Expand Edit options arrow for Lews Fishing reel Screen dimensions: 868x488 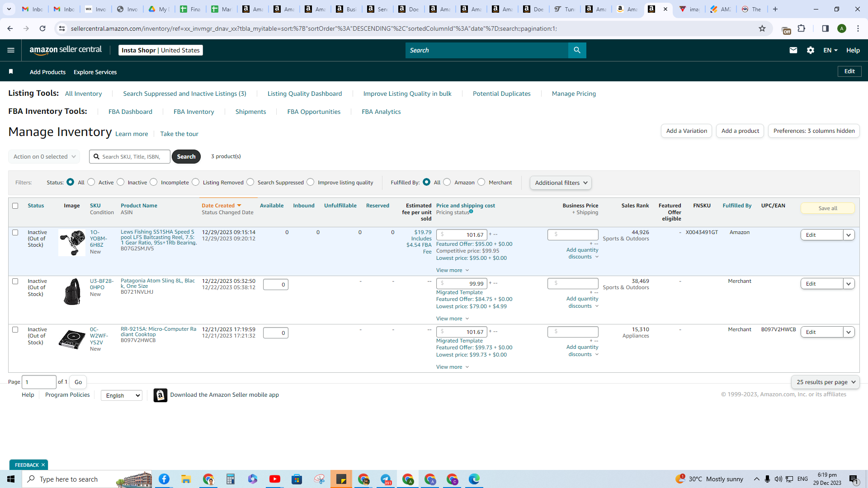(x=849, y=235)
